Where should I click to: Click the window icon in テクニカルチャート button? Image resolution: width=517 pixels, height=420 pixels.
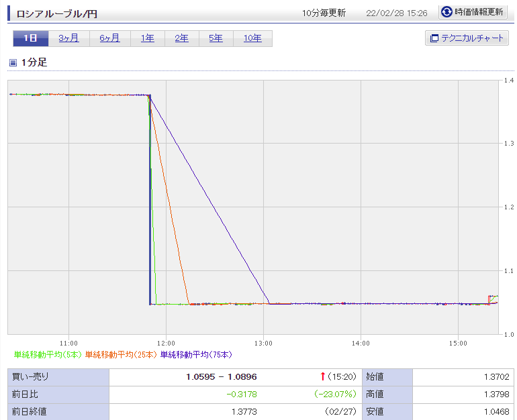click(x=434, y=38)
